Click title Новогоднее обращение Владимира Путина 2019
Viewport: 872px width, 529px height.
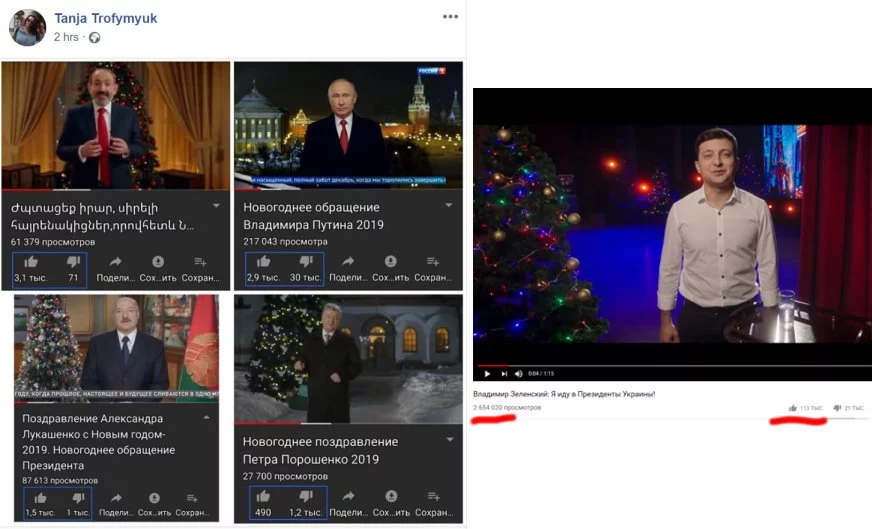click(313, 216)
